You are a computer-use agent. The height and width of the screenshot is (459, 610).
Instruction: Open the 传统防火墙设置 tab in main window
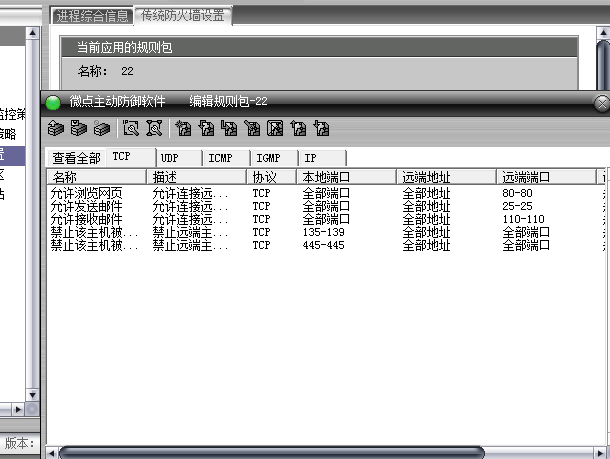[183, 16]
